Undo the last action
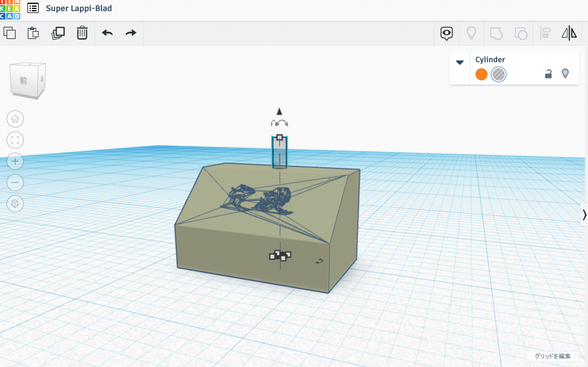Image resolution: width=588 pixels, height=367 pixels. [107, 33]
